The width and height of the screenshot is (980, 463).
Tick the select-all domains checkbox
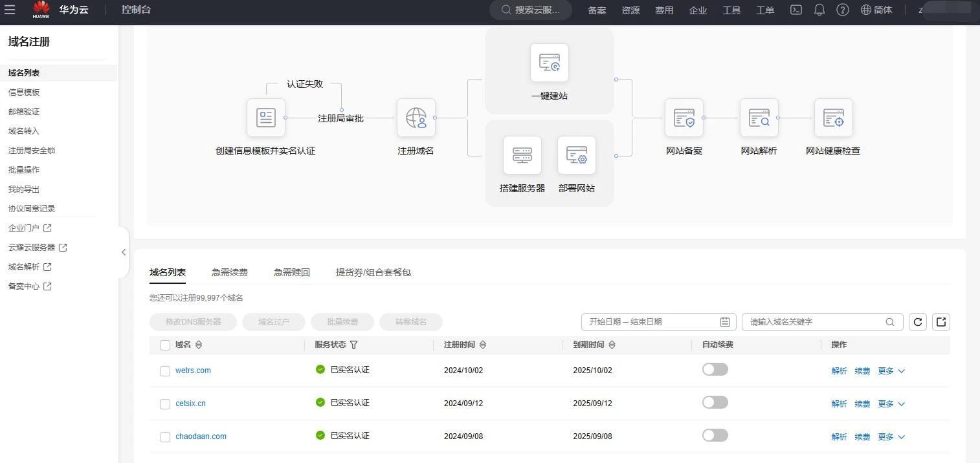[x=165, y=345]
